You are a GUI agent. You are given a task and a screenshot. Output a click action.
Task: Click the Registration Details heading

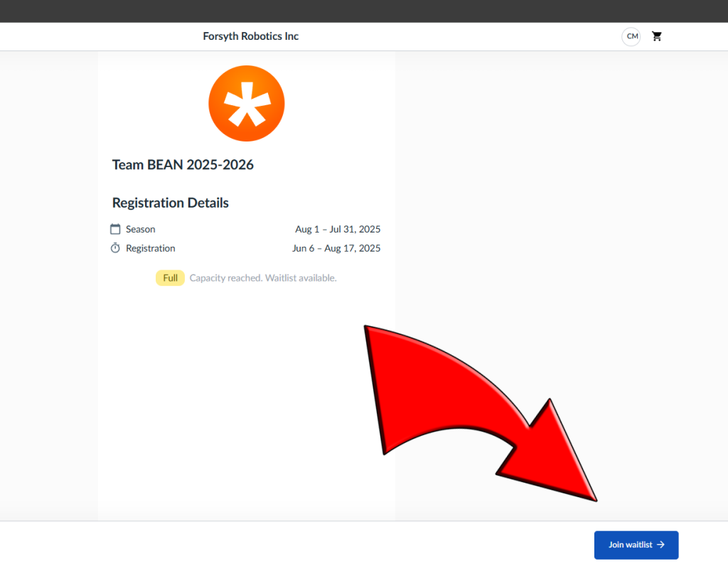coord(171,203)
